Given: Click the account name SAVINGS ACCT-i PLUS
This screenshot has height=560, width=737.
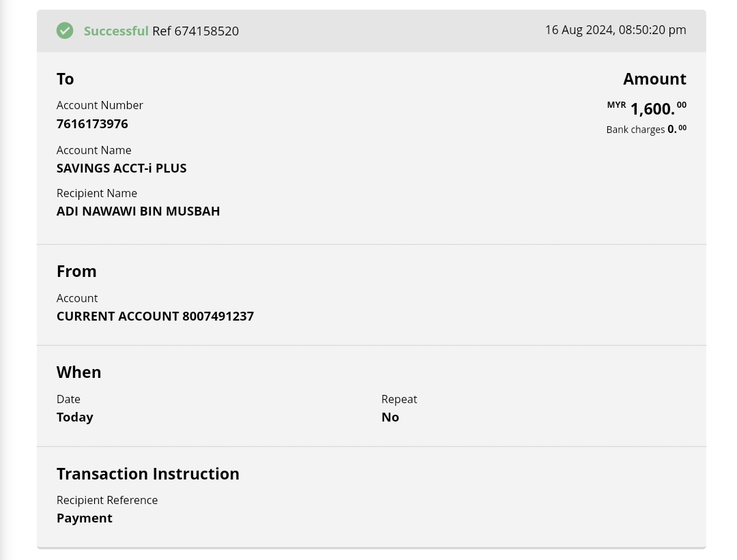Looking at the screenshot, I should [x=121, y=168].
